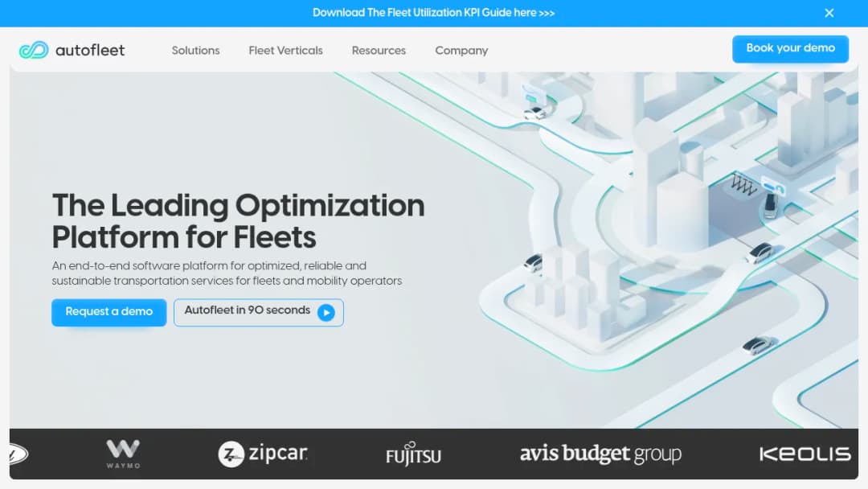
Task: Close the top announcement banner
Action: (829, 13)
